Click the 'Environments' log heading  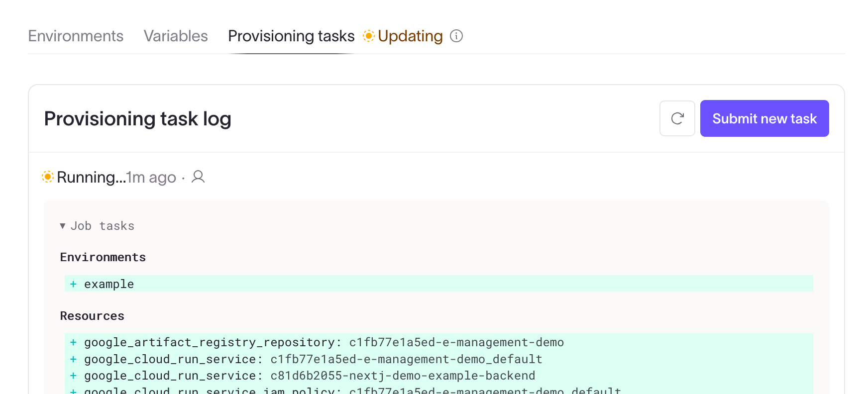click(x=103, y=257)
